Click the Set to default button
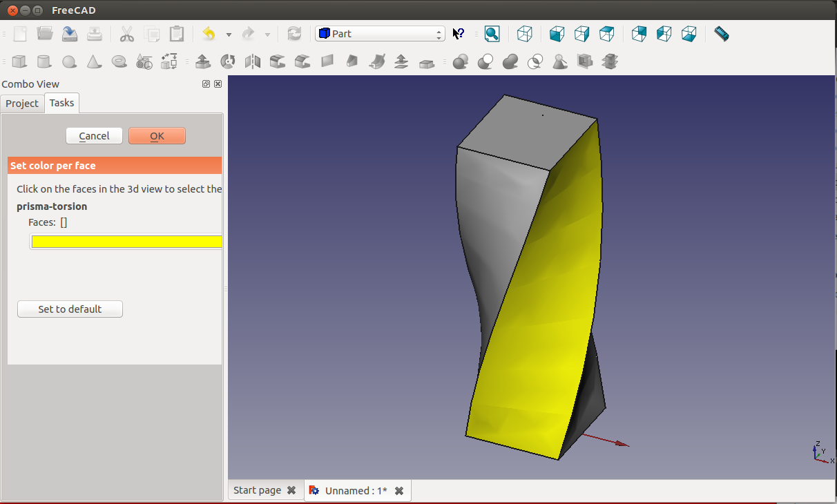 pos(70,309)
